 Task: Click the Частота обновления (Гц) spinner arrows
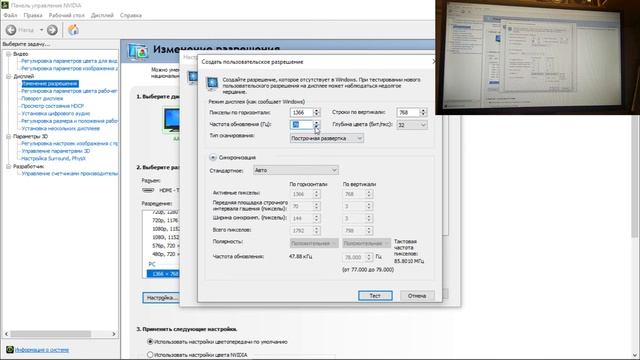[x=316, y=124]
